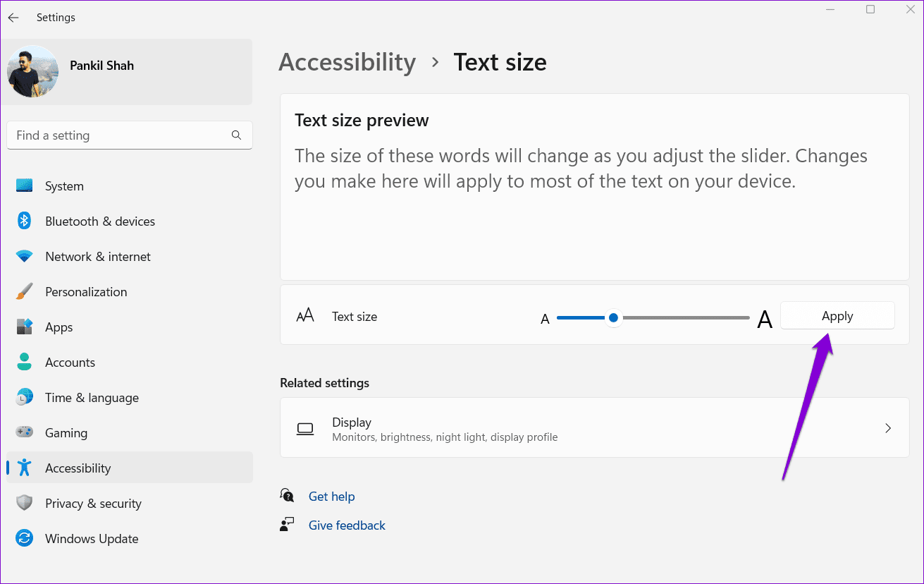This screenshot has width=924, height=584.
Task: Click Accessibility in the breadcrumb header
Action: [x=347, y=62]
